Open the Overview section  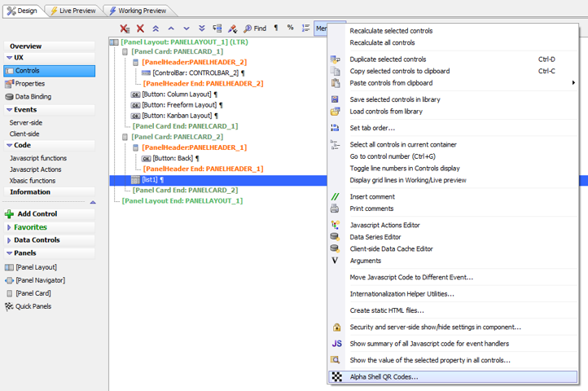coord(49,46)
